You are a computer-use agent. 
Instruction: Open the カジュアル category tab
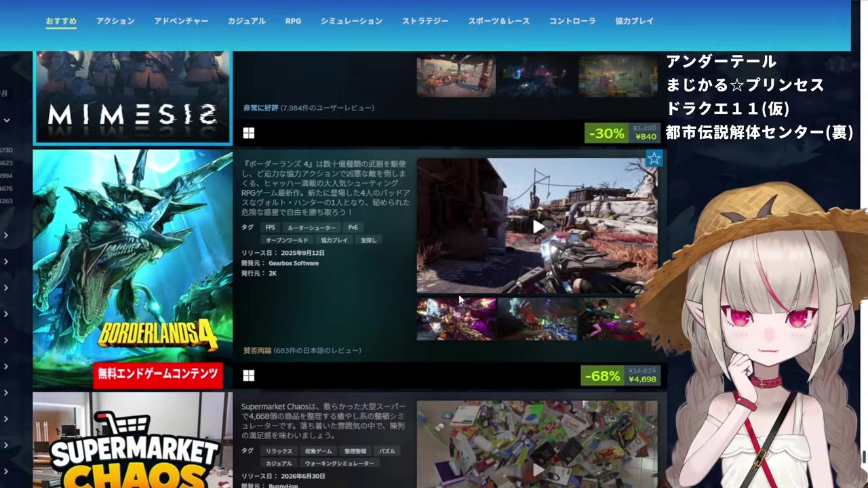[247, 21]
